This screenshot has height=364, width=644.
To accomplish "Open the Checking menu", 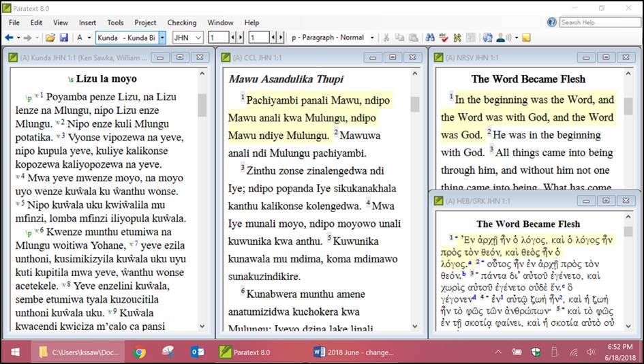I will (x=181, y=22).
